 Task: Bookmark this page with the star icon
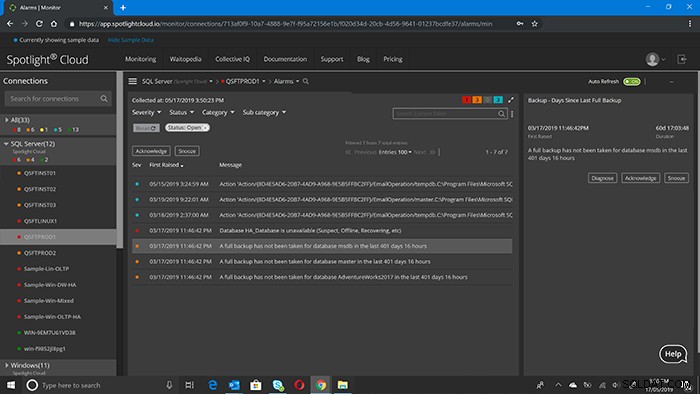[x=534, y=24]
